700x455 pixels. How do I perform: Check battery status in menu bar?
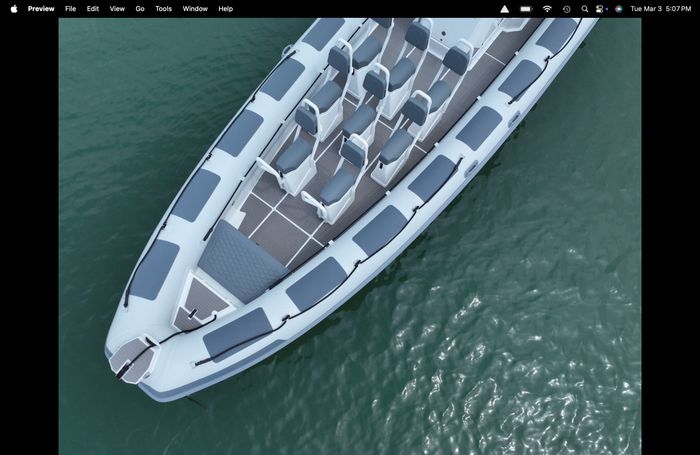coord(526,9)
